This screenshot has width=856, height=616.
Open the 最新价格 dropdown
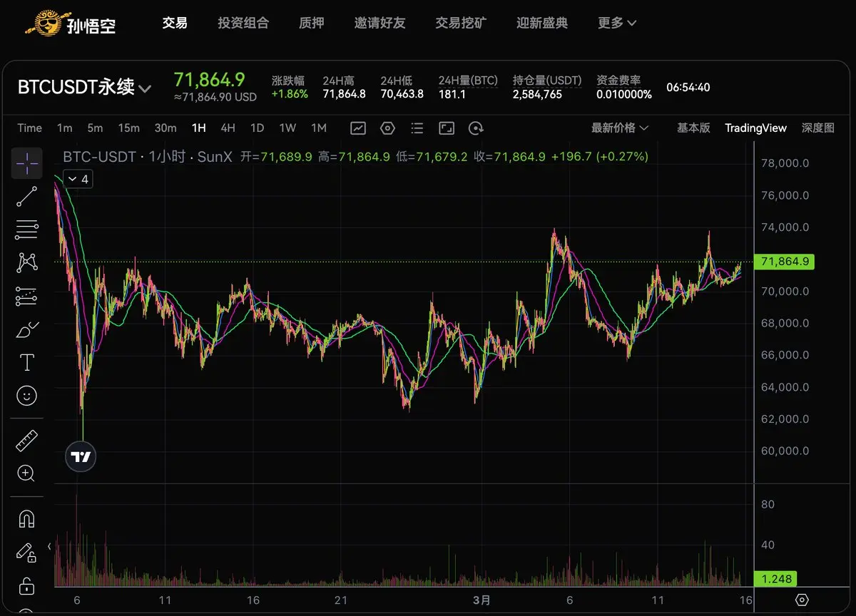(x=620, y=128)
